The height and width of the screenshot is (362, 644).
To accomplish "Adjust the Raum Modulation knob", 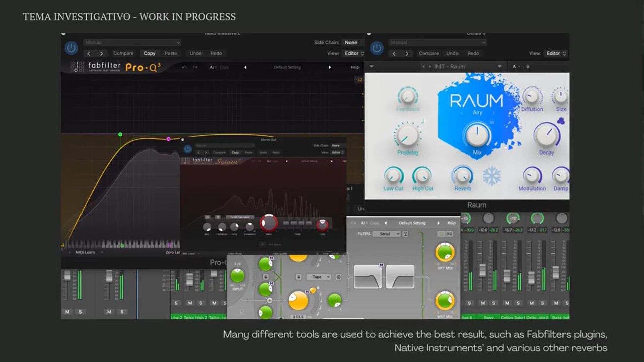I will 532,175.
